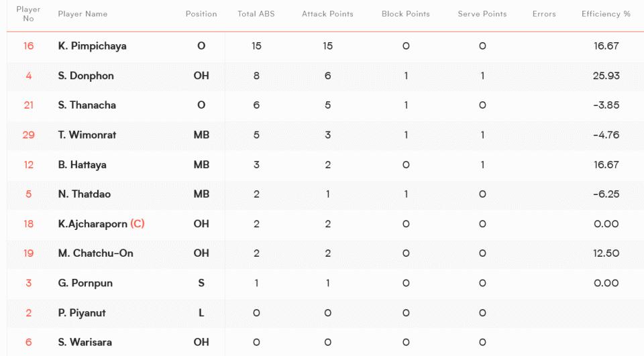Click jersey number 6 for S. Warisara

tap(28, 343)
